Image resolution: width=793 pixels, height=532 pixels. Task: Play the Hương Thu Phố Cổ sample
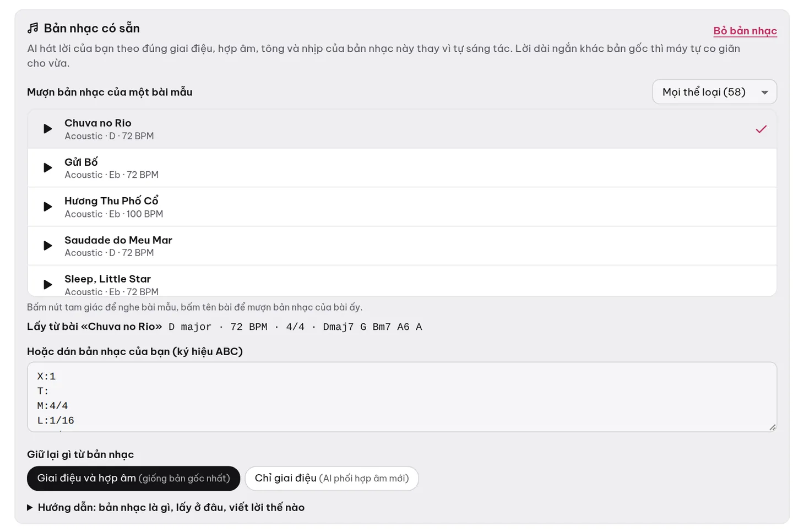pos(48,207)
